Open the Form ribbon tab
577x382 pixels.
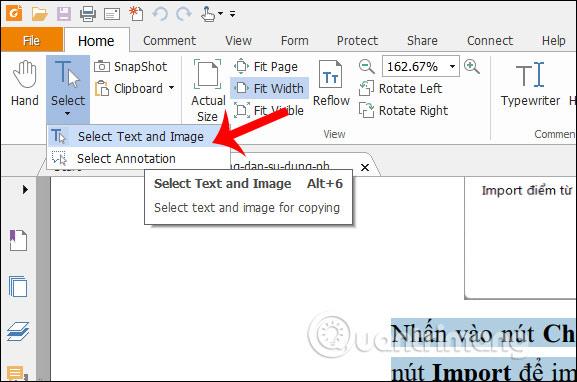[294, 40]
